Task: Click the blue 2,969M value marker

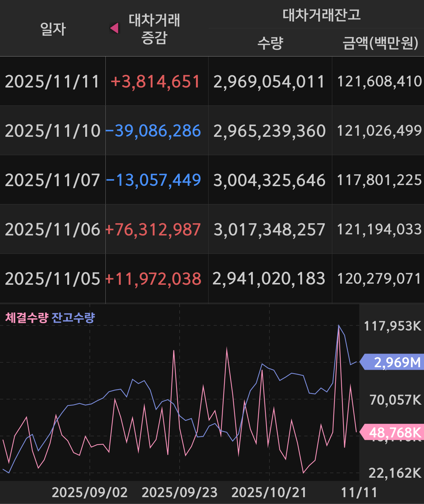Action: tap(392, 362)
